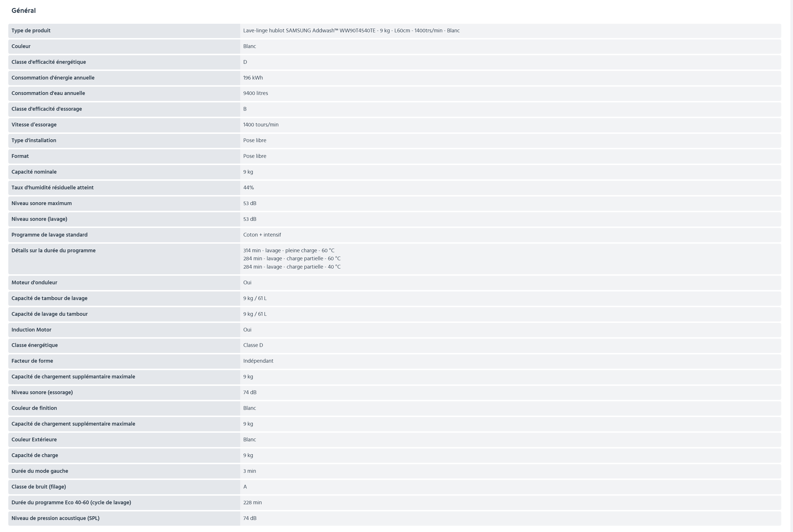Click 'Capacité de chargement supplémantaire maximale' label
This screenshot has width=793, height=532.
pos(73,377)
